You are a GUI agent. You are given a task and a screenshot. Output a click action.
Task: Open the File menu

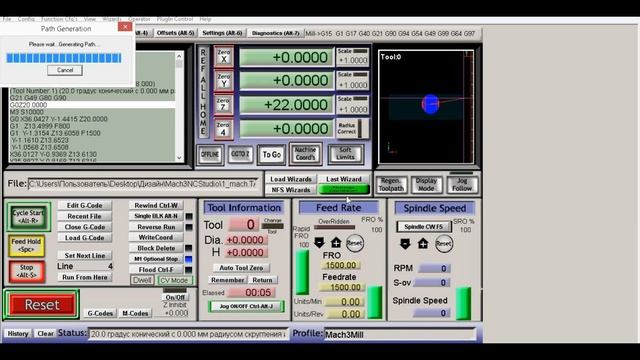(7, 19)
